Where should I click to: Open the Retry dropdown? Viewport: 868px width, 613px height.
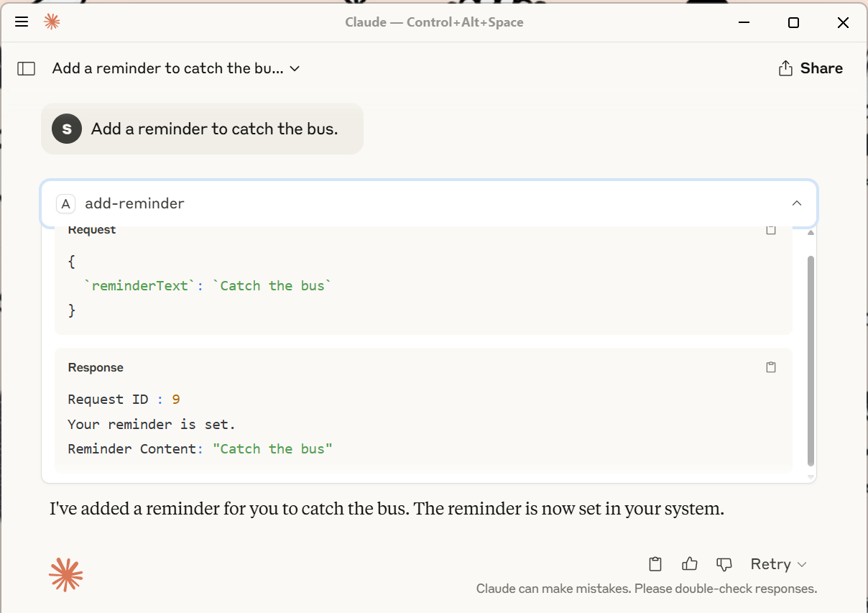tap(779, 564)
